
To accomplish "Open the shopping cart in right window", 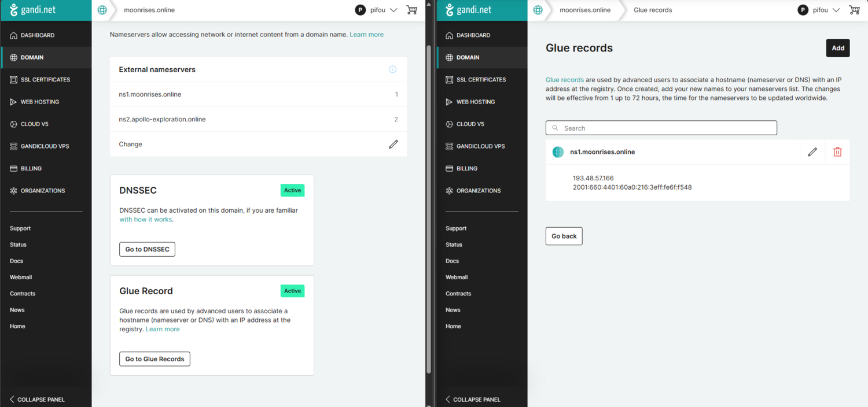I will click(854, 10).
